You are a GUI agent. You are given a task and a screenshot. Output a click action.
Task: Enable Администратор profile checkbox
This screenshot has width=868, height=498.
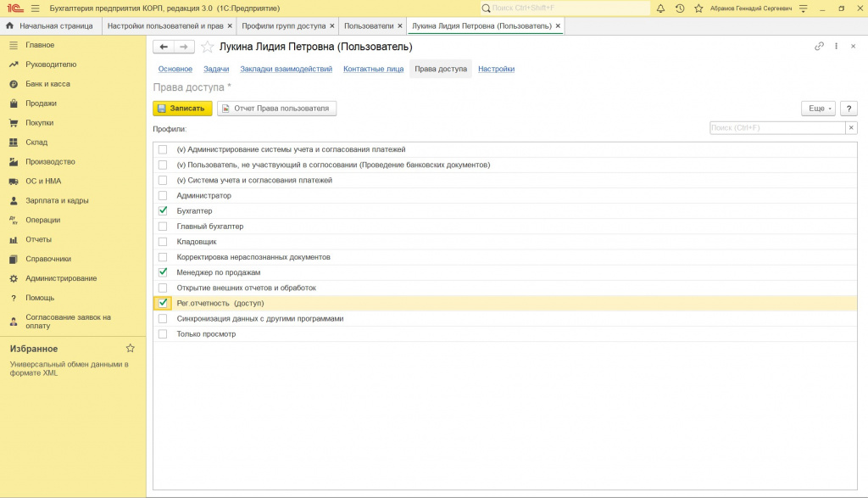pos(162,195)
